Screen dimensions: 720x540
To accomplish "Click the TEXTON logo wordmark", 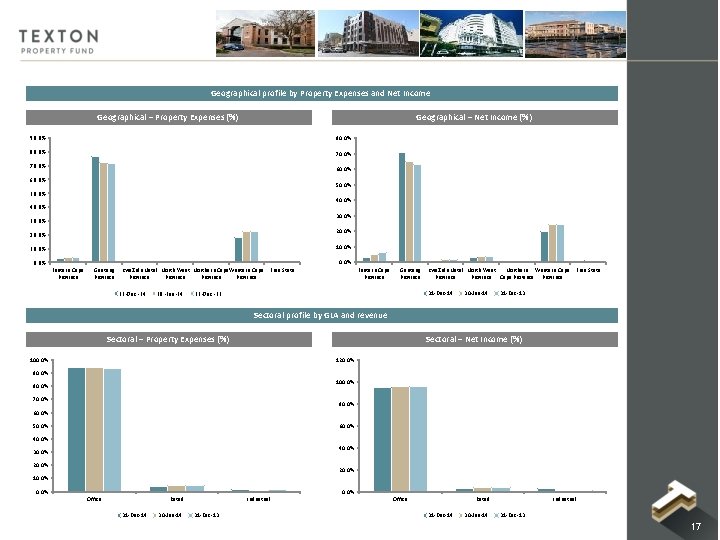I will coord(58,36).
